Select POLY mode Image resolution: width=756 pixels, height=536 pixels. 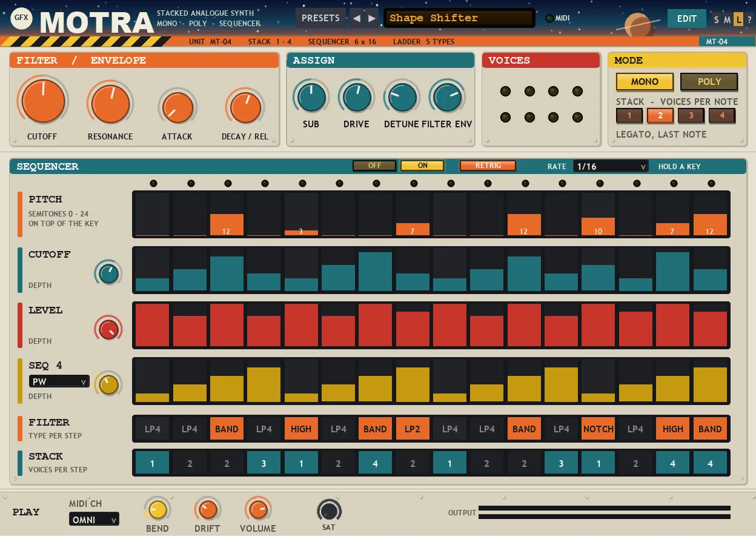(x=709, y=82)
